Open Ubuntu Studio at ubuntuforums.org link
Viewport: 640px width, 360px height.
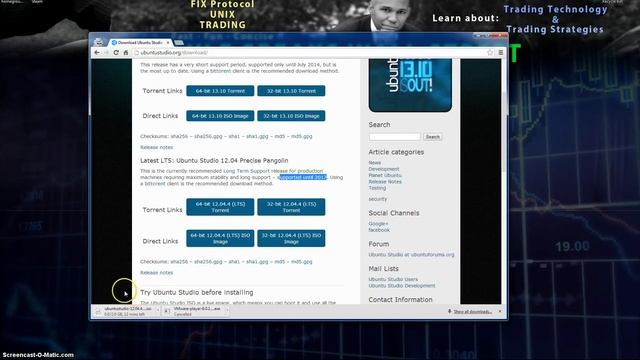[411, 255]
